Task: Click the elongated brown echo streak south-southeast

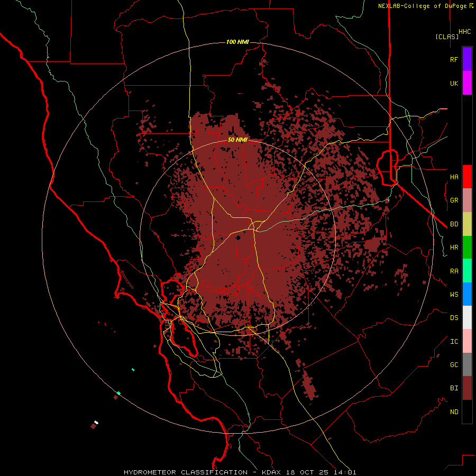Action: click(310, 385)
